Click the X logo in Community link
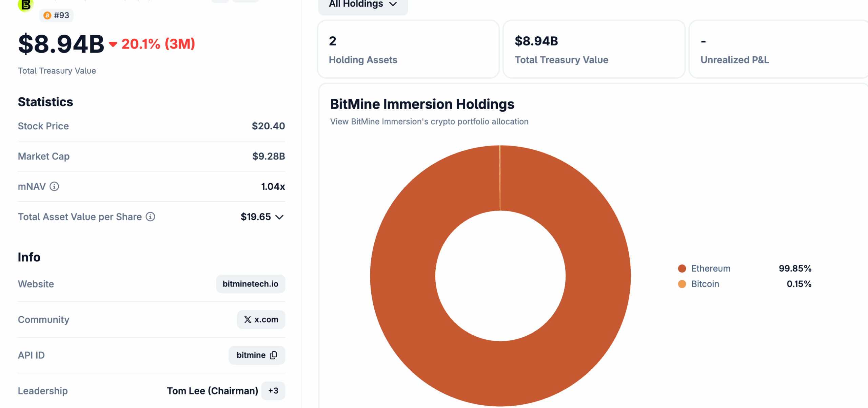The image size is (868, 408). click(x=248, y=320)
